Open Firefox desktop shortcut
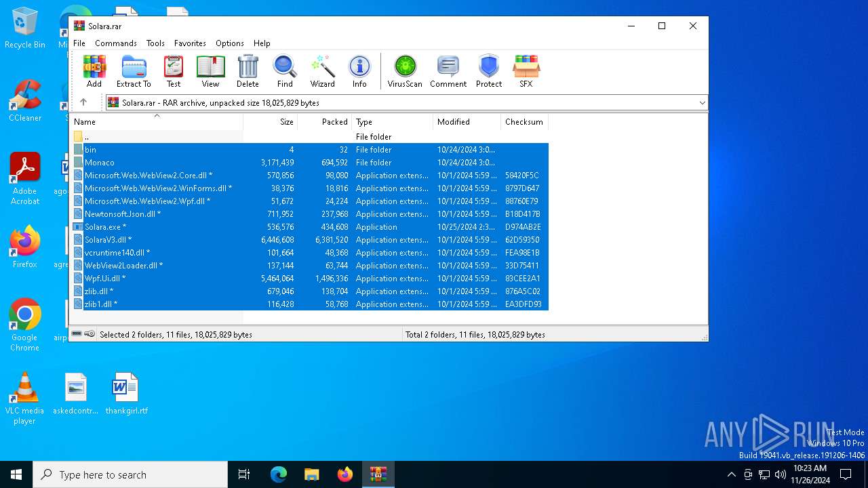The height and width of the screenshot is (488, 868). pyautogui.click(x=25, y=247)
